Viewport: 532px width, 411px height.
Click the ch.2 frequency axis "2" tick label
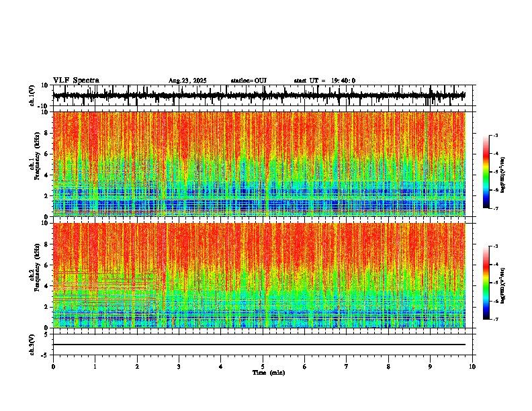coord(47,307)
